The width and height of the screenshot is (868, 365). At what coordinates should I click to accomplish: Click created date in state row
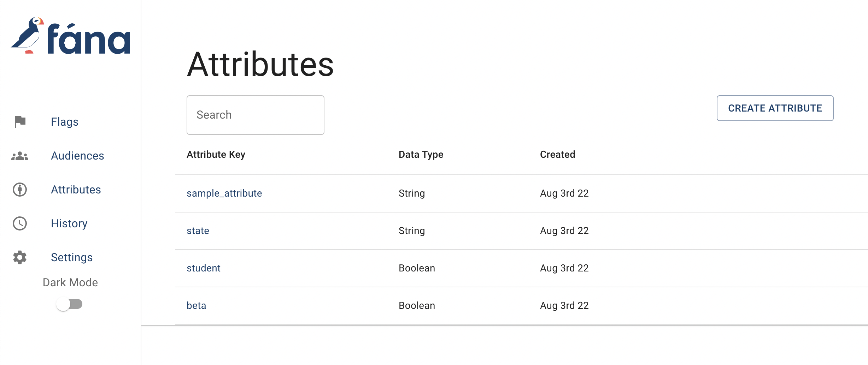(564, 231)
